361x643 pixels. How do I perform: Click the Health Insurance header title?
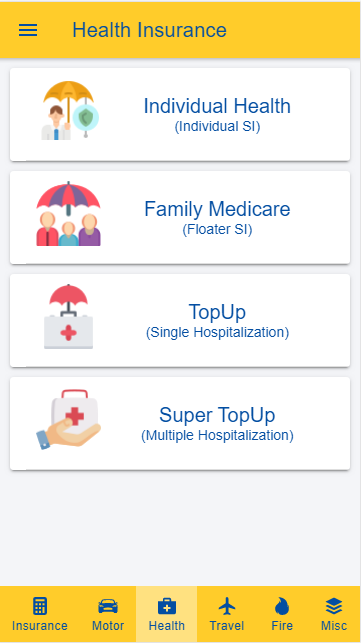point(150,30)
